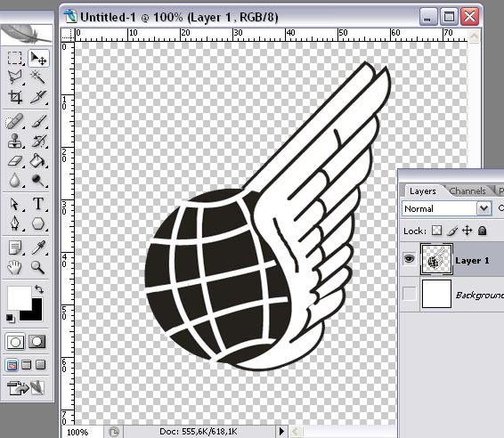The width and height of the screenshot is (504, 438).
Task: Toggle lock position
Action: pos(467,231)
